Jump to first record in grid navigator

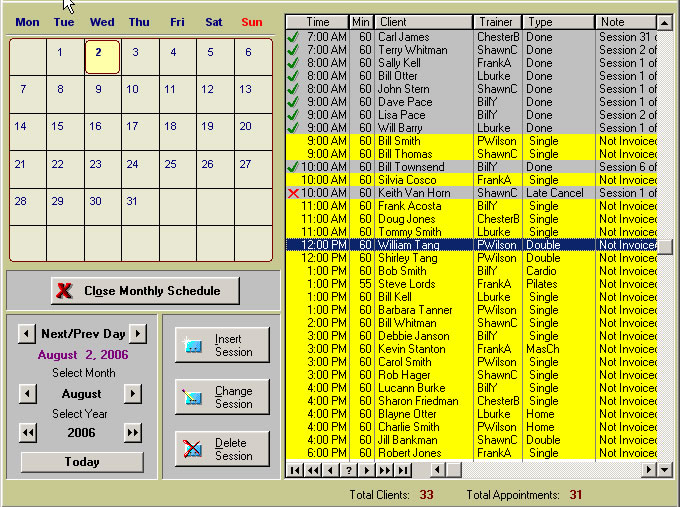[x=295, y=469]
